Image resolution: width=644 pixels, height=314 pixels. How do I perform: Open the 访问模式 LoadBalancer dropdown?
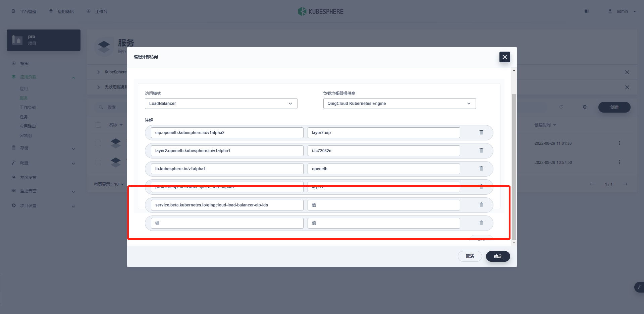pyautogui.click(x=221, y=103)
